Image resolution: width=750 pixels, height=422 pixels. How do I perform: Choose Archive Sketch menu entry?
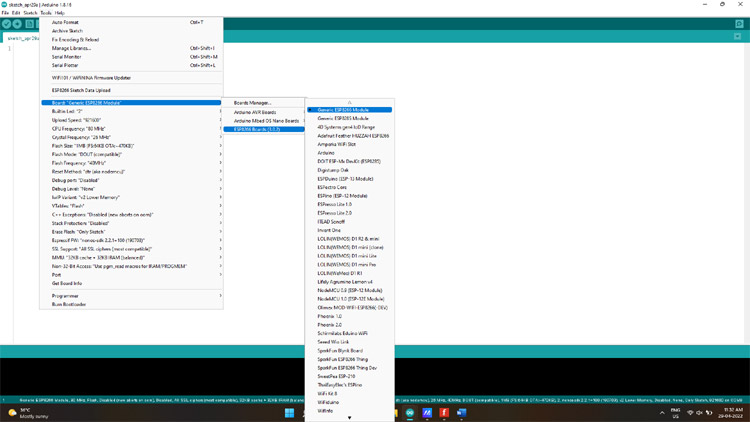[x=131, y=31]
